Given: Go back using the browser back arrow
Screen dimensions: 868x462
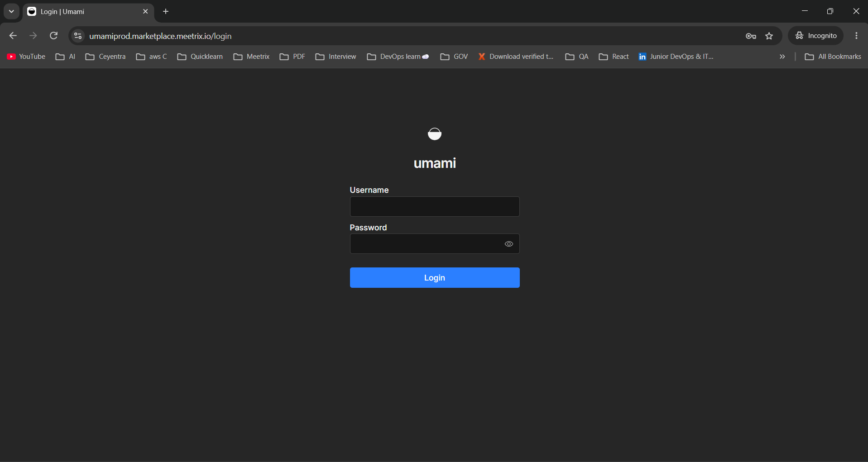Looking at the screenshot, I should pos(13,36).
